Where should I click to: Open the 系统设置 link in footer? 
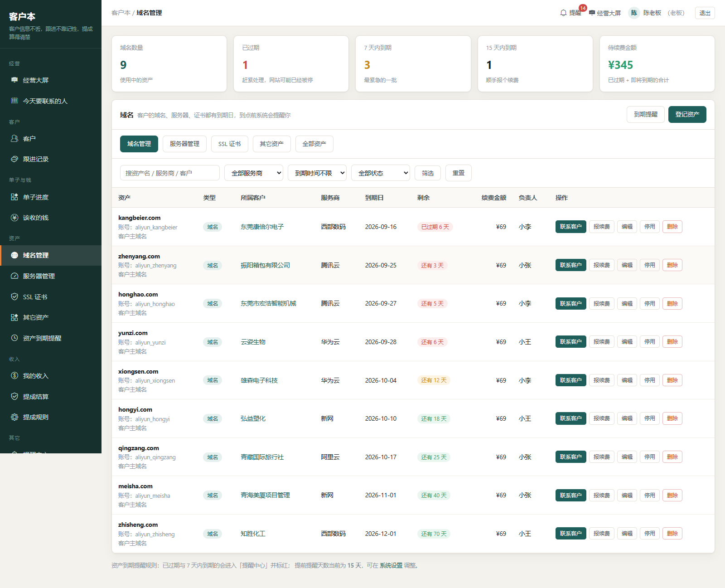(391, 565)
